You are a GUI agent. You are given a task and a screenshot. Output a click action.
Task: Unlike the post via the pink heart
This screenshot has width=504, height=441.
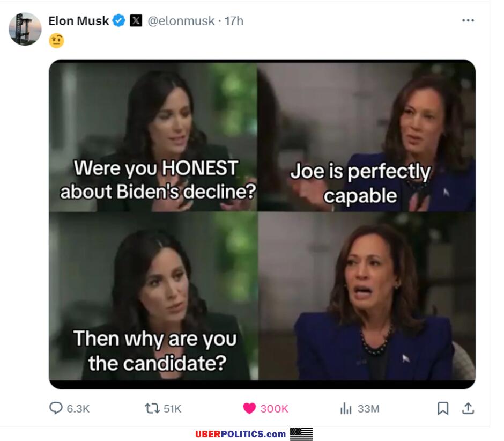pyautogui.click(x=249, y=408)
